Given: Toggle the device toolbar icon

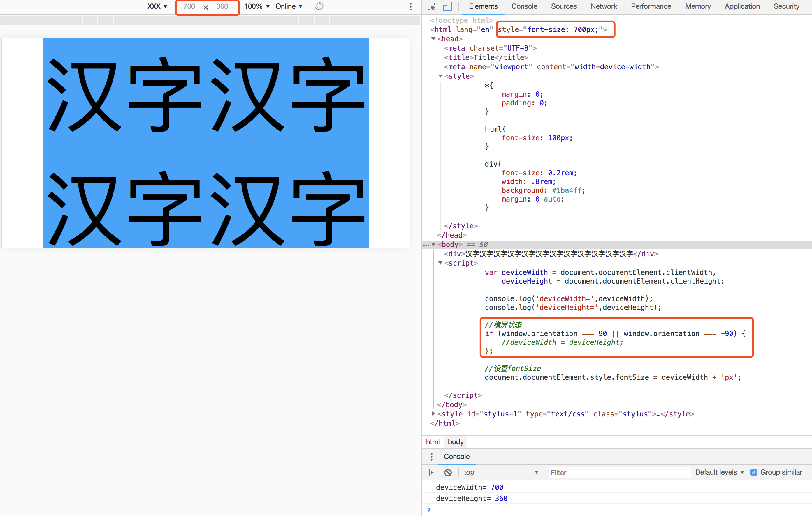Looking at the screenshot, I should [x=447, y=6].
